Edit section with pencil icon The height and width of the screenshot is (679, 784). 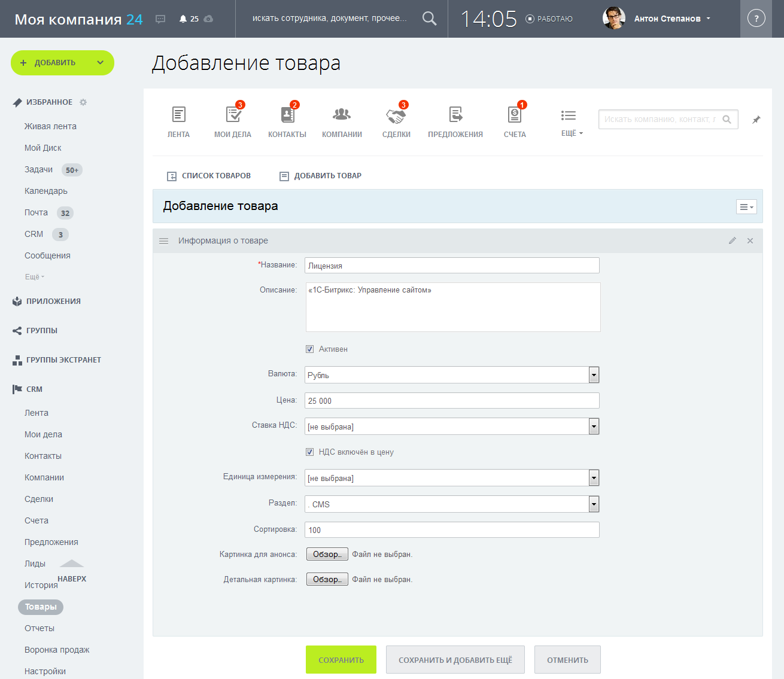pyautogui.click(x=732, y=240)
